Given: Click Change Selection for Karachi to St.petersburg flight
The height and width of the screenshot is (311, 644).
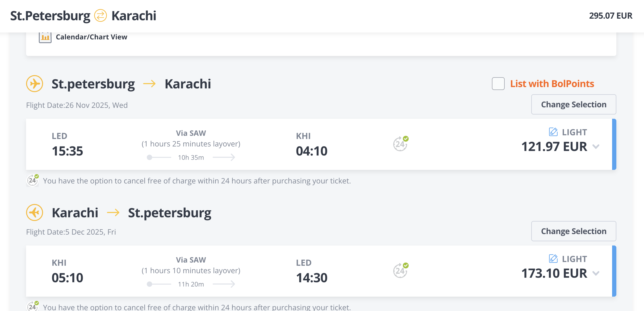Looking at the screenshot, I should (574, 231).
